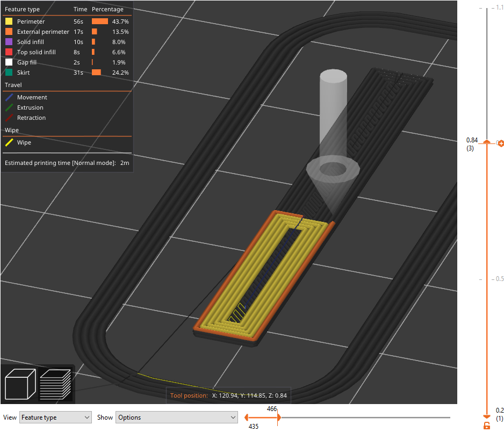
Task: Click the vertical slider lock icon
Action: pos(487,426)
